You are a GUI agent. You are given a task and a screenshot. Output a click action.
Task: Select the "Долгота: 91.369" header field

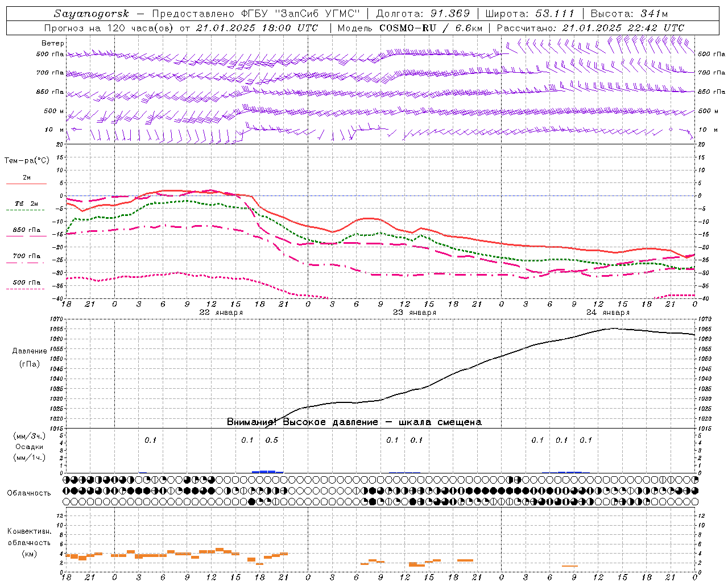point(423,14)
